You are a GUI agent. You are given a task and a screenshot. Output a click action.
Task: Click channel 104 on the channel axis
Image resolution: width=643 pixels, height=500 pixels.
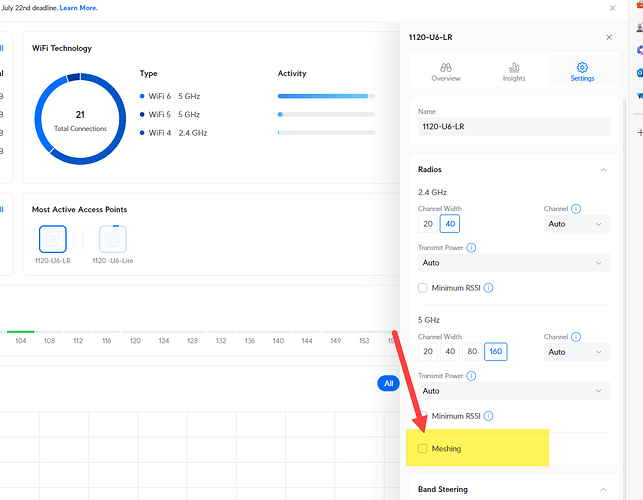pyautogui.click(x=21, y=341)
